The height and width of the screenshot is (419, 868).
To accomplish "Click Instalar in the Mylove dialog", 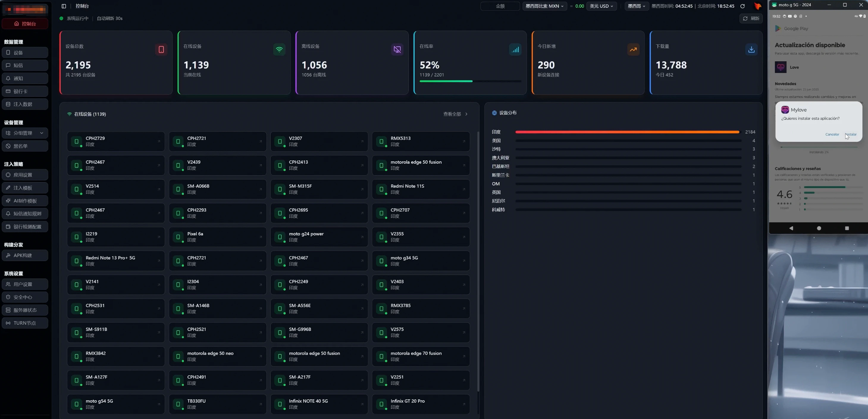I will pyautogui.click(x=850, y=135).
